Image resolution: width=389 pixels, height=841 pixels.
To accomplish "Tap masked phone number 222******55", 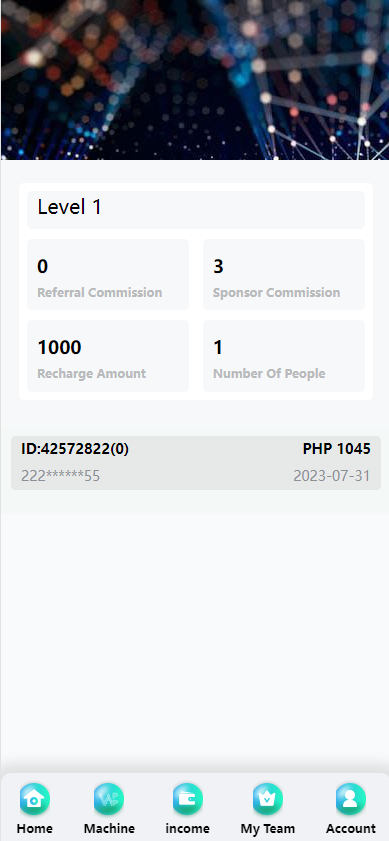I will tap(61, 476).
